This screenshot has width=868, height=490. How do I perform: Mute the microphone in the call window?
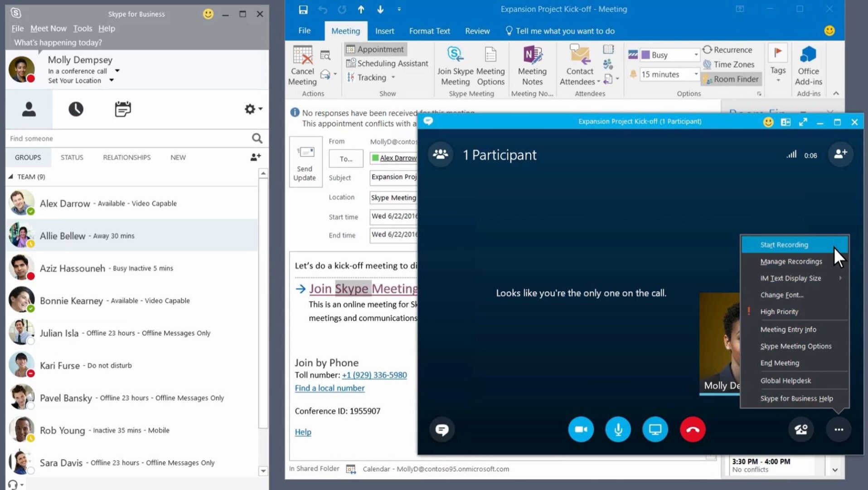(618, 429)
